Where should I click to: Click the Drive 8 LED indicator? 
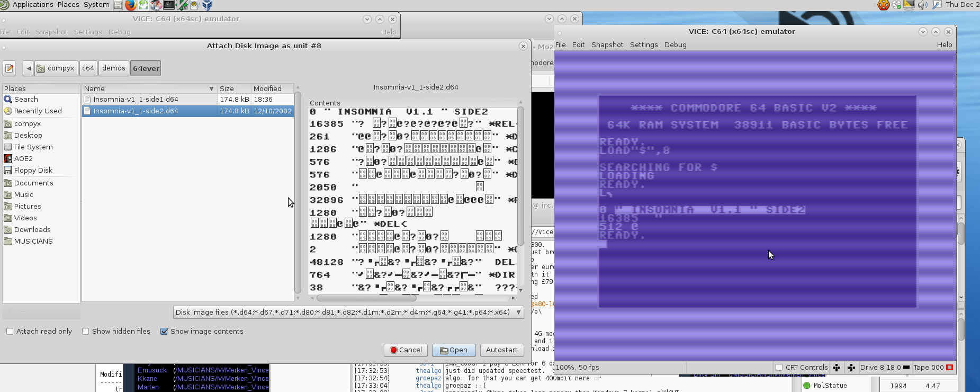[906, 367]
